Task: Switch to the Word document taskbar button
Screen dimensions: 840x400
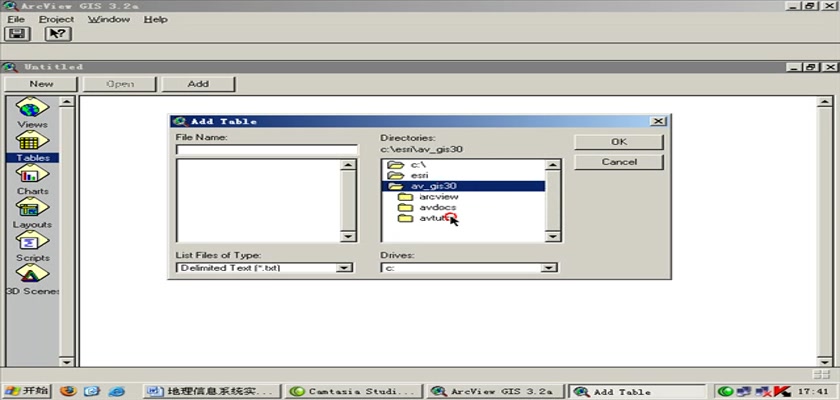Action: (x=212, y=391)
